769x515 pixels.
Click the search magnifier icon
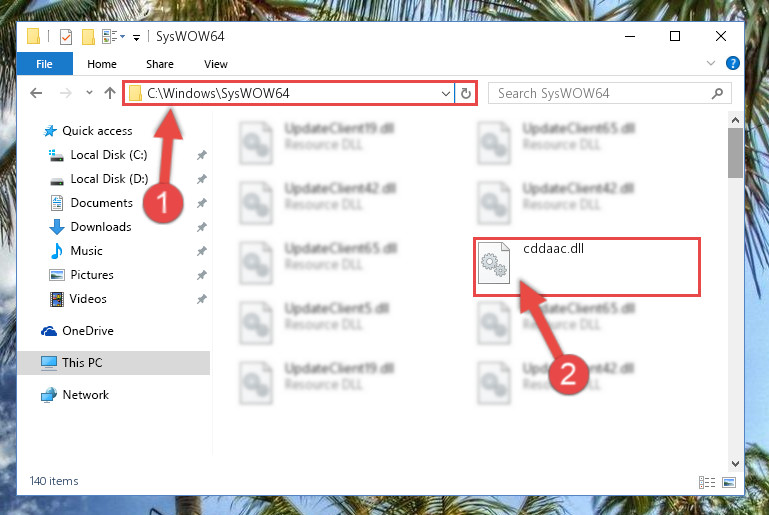click(x=718, y=93)
